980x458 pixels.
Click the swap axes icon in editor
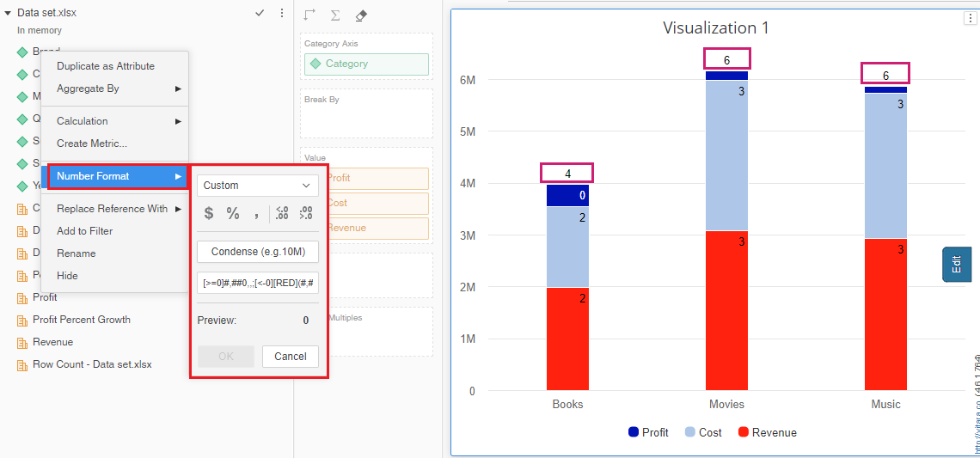(x=309, y=15)
